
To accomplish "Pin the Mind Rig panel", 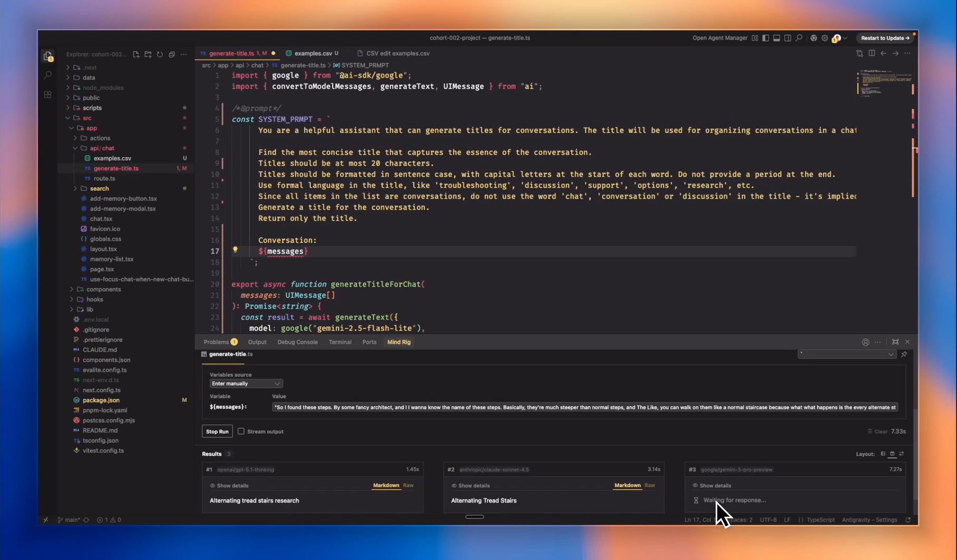I will click(x=904, y=354).
